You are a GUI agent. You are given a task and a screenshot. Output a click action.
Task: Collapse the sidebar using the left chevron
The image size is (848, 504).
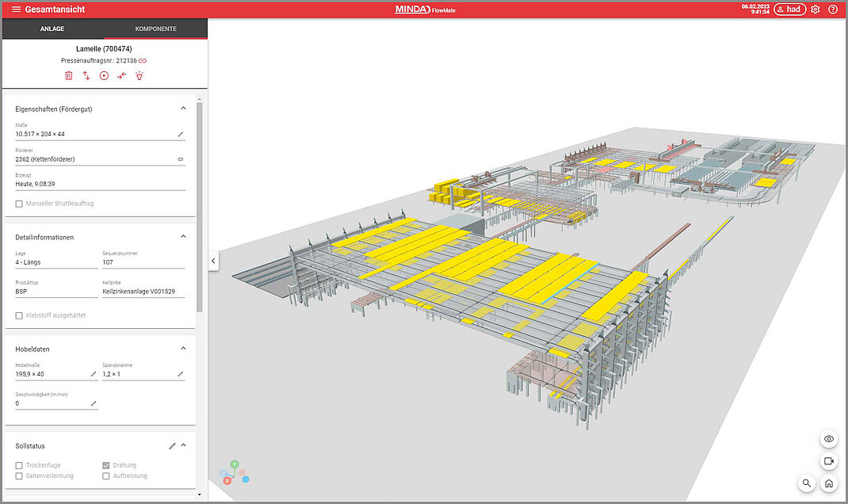[212, 260]
